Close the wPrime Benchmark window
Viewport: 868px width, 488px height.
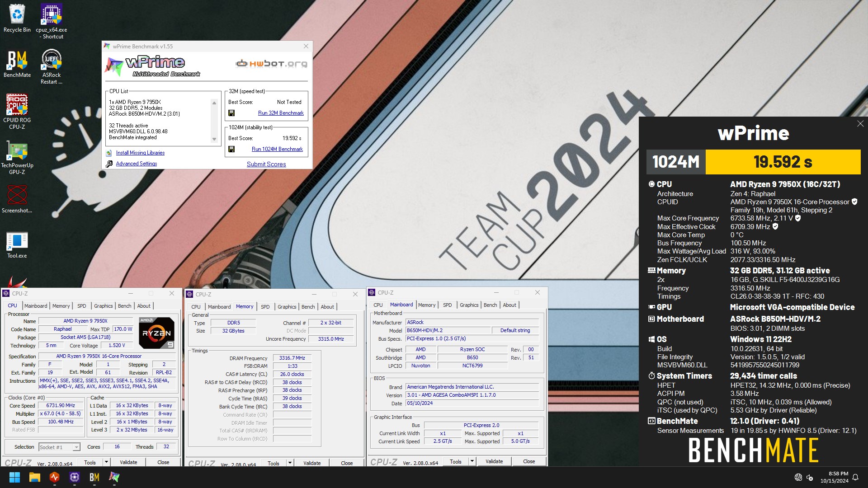[306, 46]
